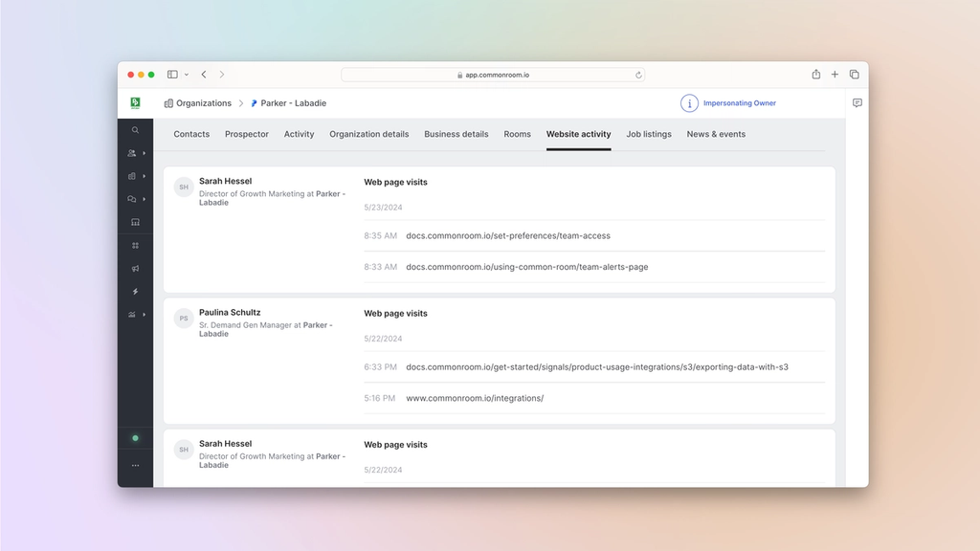The width and height of the screenshot is (980, 551).
Task: Go forward in browser history
Action: tap(222, 75)
